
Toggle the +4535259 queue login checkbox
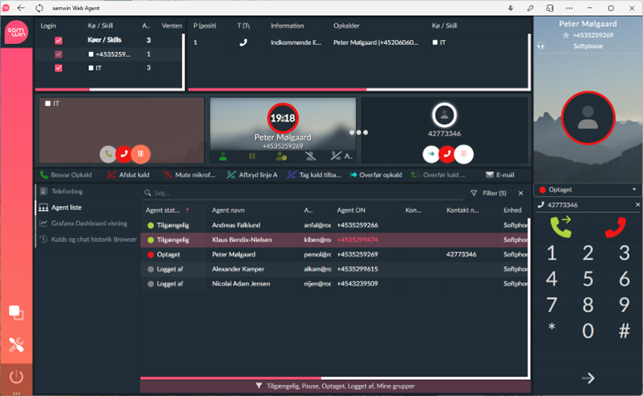pos(59,54)
